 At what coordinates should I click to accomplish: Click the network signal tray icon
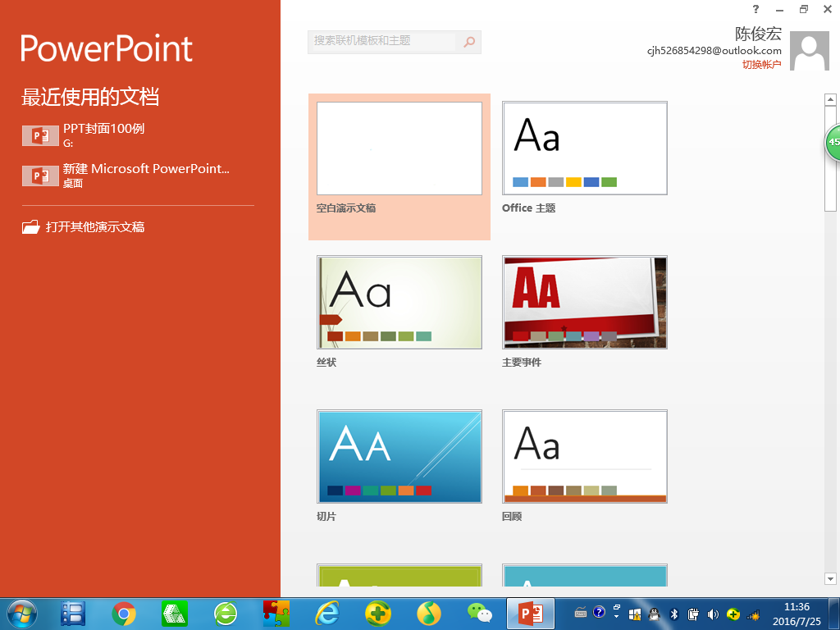pyautogui.click(x=753, y=614)
